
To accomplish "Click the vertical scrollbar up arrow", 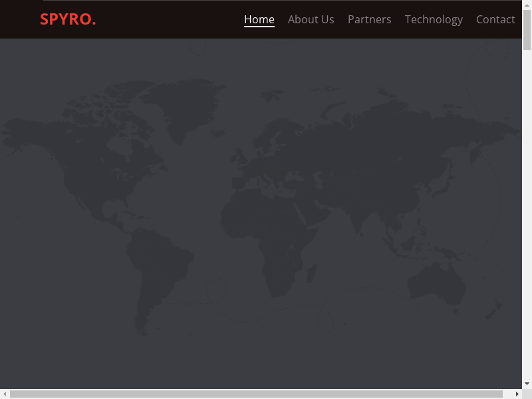I will 527,5.
